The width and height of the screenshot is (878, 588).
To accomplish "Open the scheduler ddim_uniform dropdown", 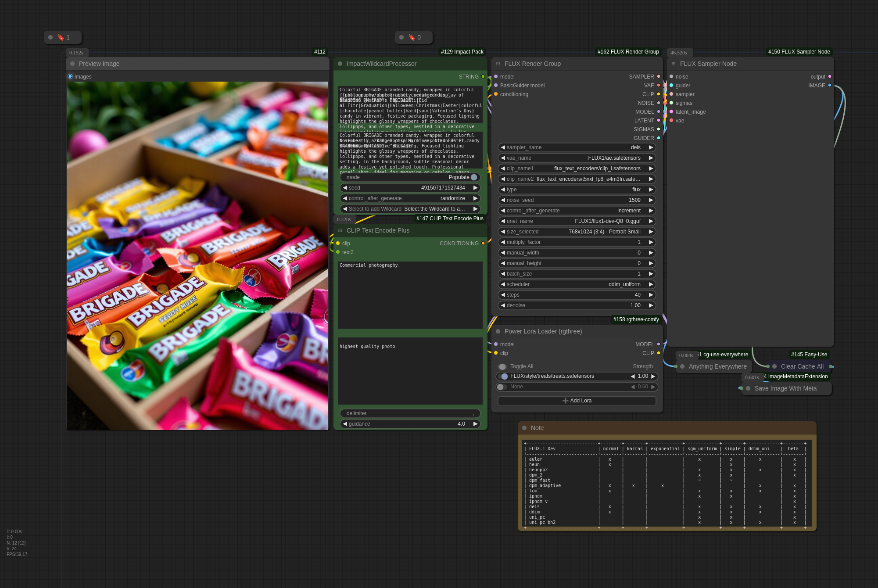I will (x=577, y=284).
